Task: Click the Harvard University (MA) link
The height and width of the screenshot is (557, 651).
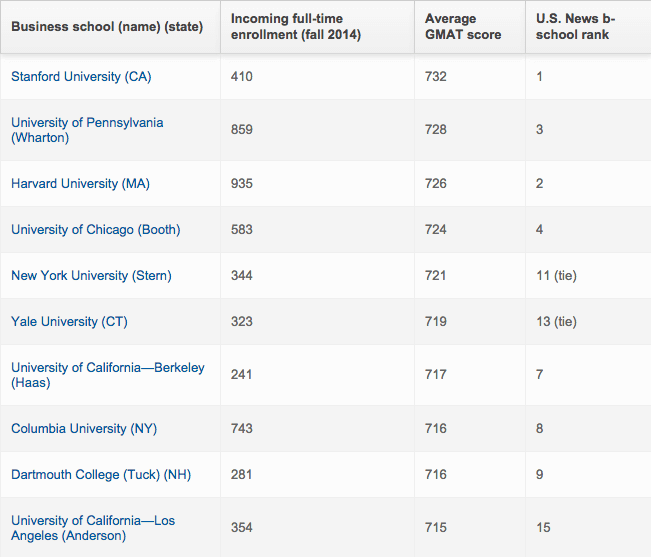Action: tap(80, 183)
